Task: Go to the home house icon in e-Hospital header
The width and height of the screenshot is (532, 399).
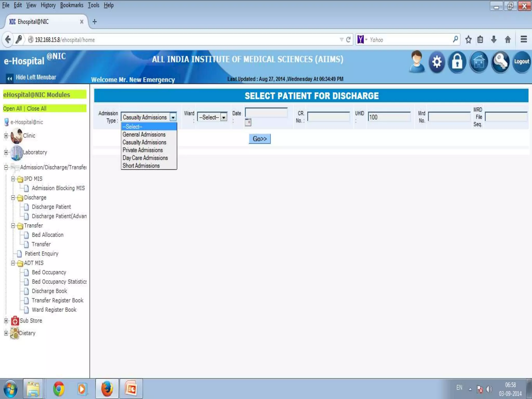Action: click(479, 62)
